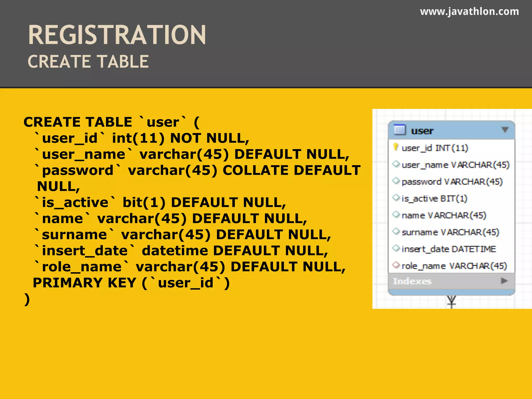This screenshot has height=399, width=532.
Task: Click the table icon in user header
Action: pyautogui.click(x=399, y=130)
